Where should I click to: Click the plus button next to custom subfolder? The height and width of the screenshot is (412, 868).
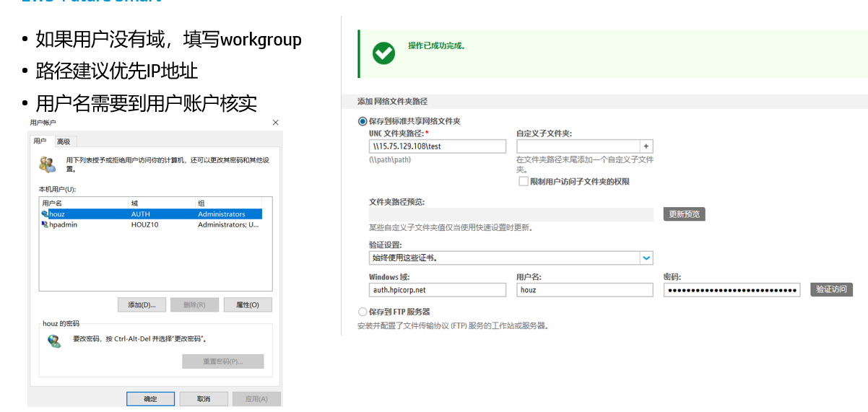pos(646,146)
